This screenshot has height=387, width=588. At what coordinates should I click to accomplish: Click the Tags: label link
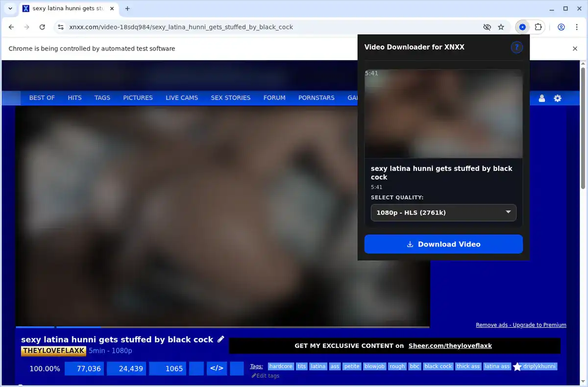pos(256,366)
